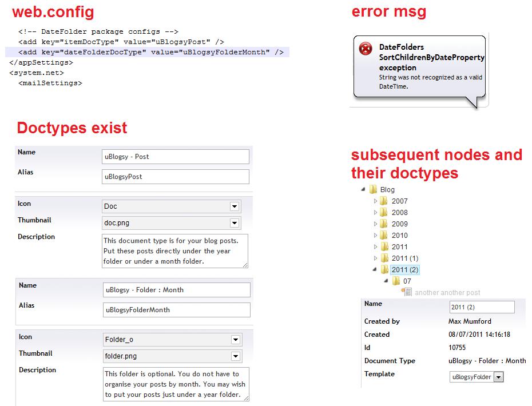Open the Template dropdown showing uBlogsyFolder
This screenshot has width=532, height=406.
point(498,377)
